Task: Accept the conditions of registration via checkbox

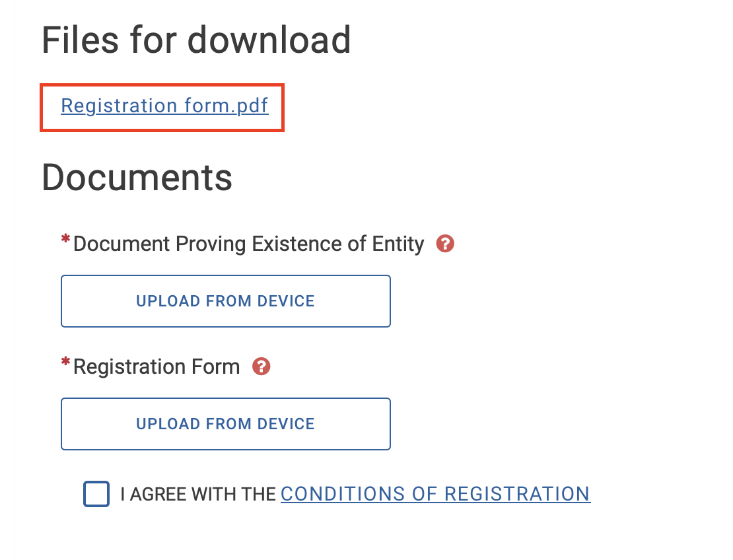Action: pyautogui.click(x=96, y=494)
